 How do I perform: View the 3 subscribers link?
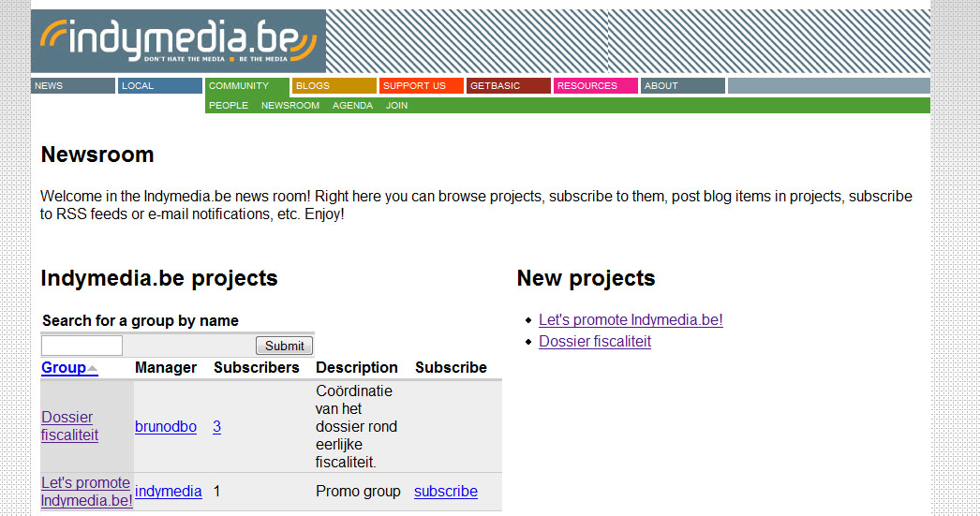tap(216, 427)
